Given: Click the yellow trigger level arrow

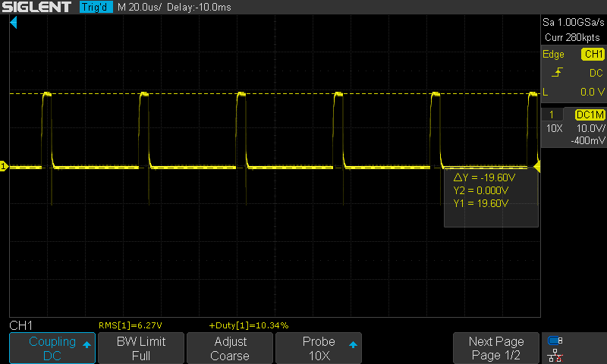Looking at the screenshot, I should coord(537,166).
